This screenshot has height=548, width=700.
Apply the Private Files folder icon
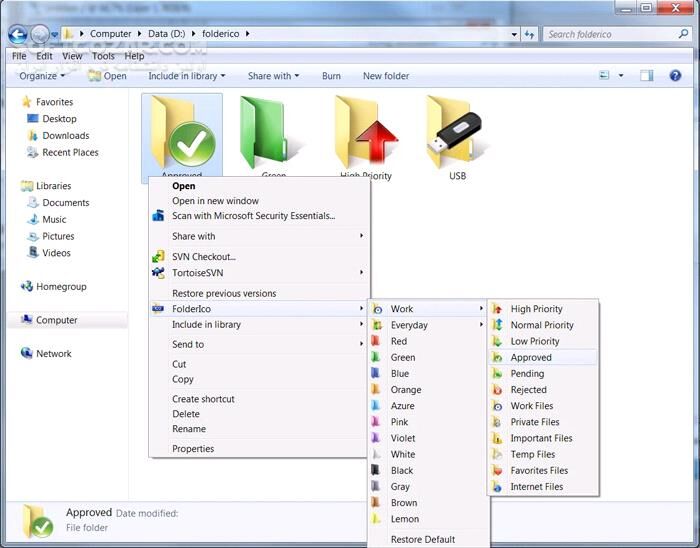click(x=535, y=422)
